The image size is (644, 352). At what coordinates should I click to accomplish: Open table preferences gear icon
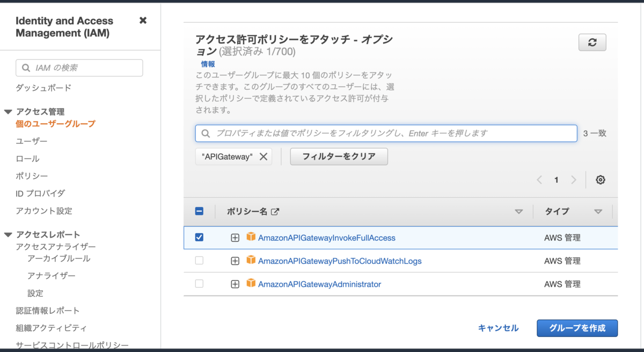point(601,180)
